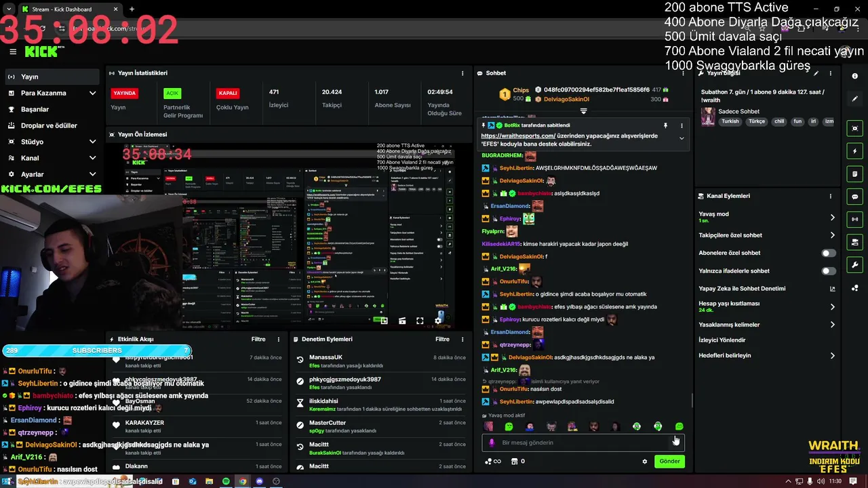The height and width of the screenshot is (488, 868).
Task: Expand the Para Kazanma menu
Action: click(53, 93)
